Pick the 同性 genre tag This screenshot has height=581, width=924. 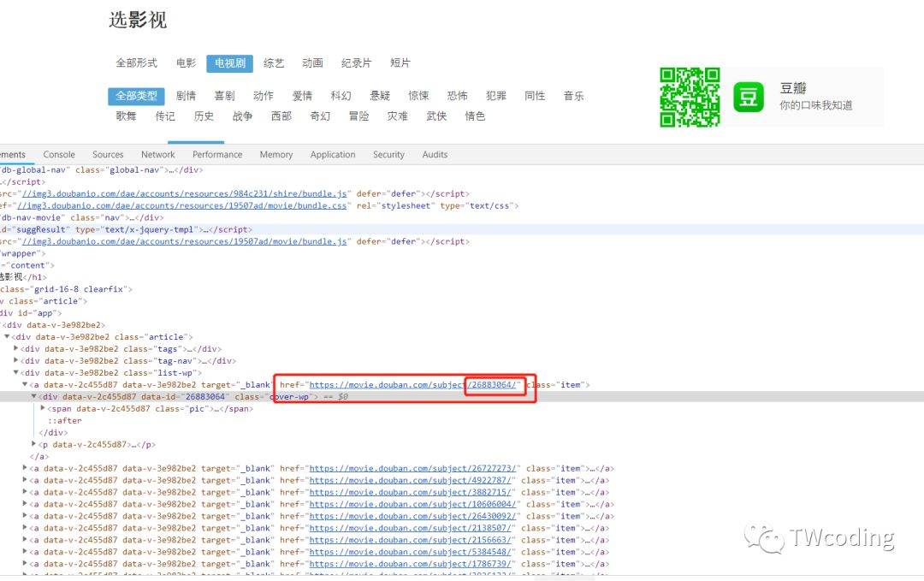tap(535, 96)
